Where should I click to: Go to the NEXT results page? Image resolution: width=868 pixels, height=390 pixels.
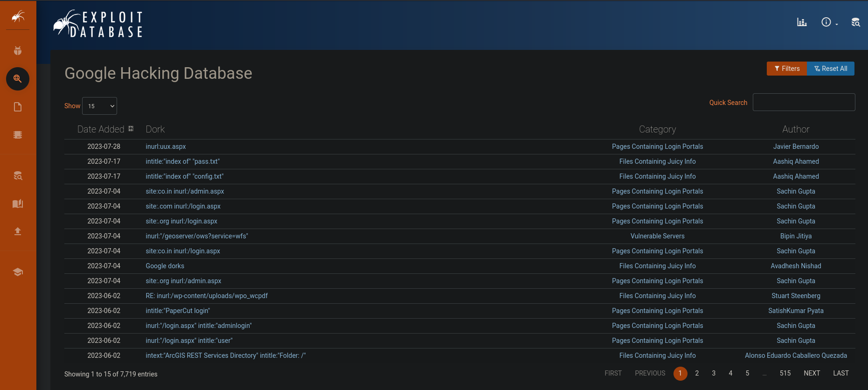tap(812, 373)
